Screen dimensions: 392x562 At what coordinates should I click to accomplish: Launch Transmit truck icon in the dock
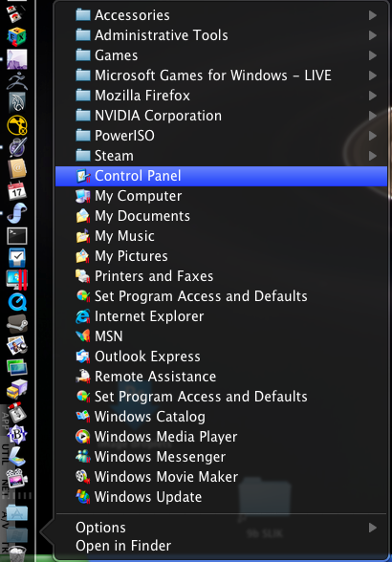[x=17, y=389]
